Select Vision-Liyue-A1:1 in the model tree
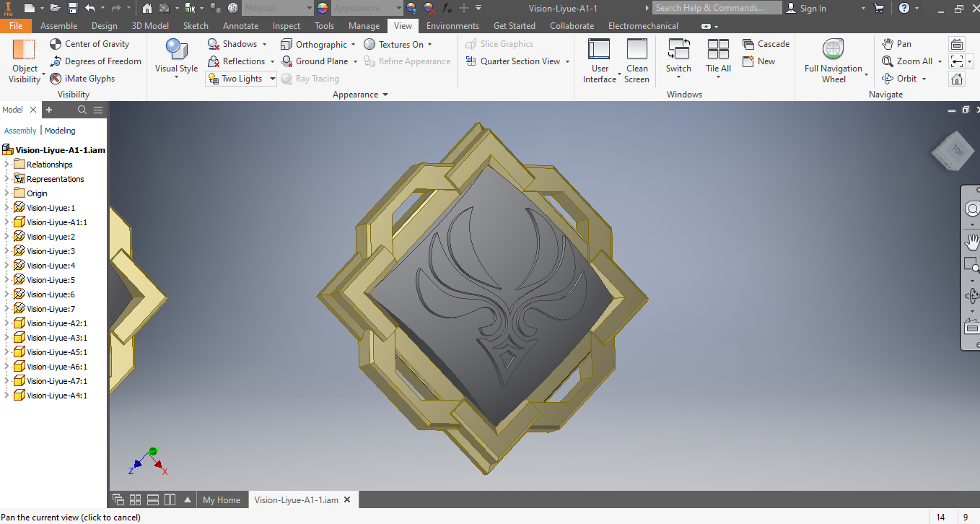The width and height of the screenshot is (980, 524). click(57, 222)
